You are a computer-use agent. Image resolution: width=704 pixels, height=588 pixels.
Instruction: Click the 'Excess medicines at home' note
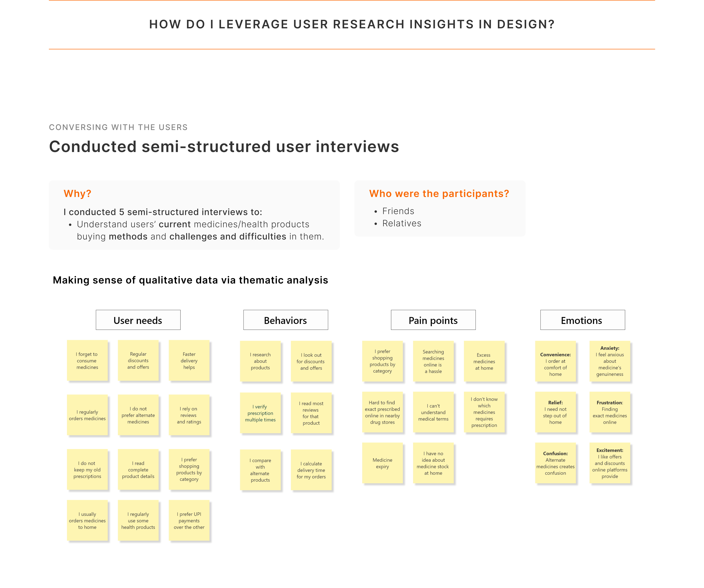[484, 361]
